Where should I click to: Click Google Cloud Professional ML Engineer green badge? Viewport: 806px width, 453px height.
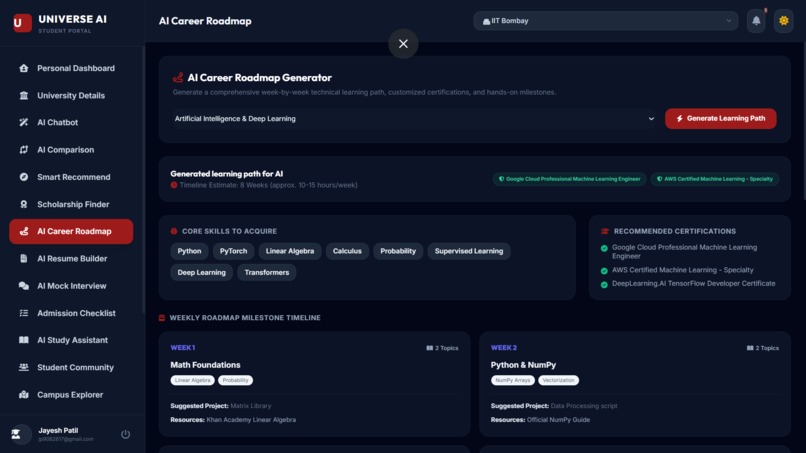[570, 179]
